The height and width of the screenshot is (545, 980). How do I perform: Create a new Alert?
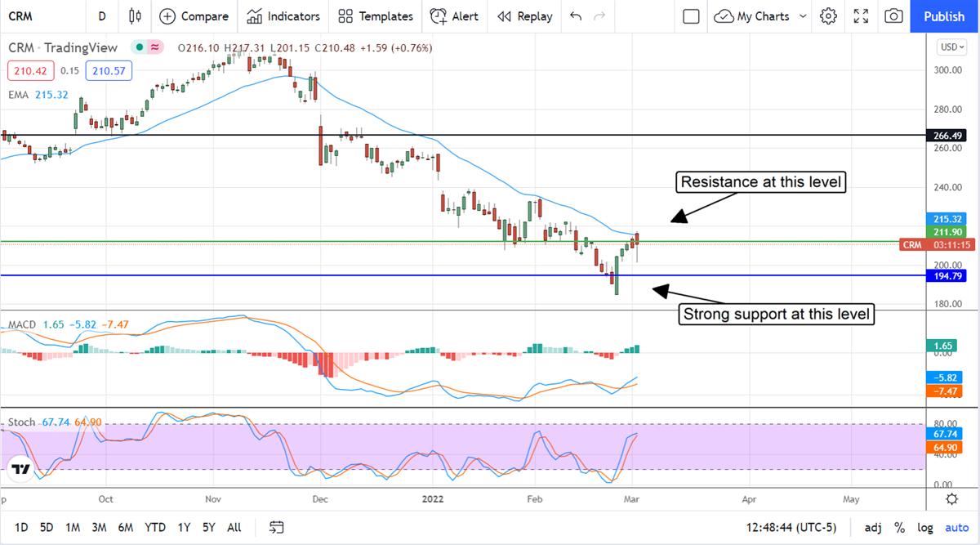[x=454, y=16]
